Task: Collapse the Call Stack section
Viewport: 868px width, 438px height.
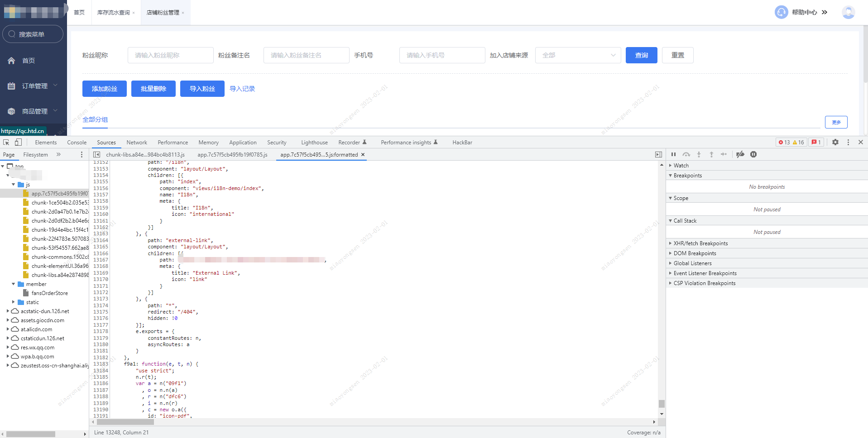Action: pyautogui.click(x=671, y=221)
